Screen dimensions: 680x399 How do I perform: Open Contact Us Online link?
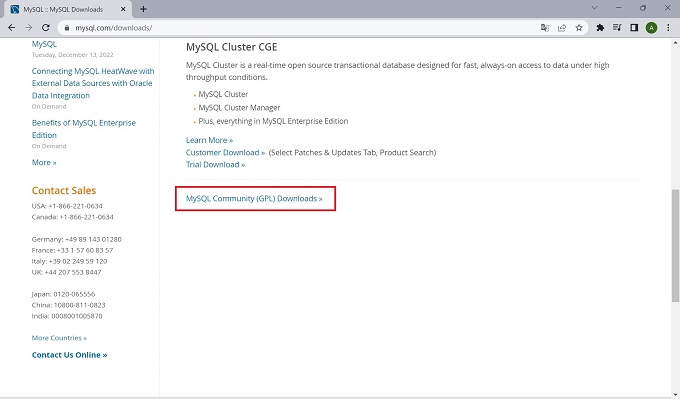[x=69, y=355]
